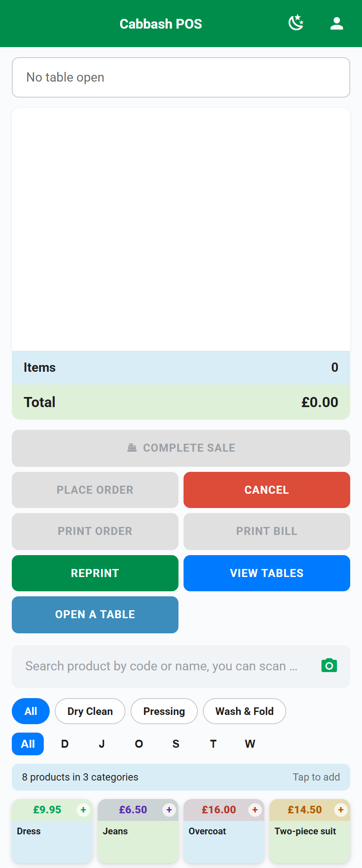362x868 pixels.
Task: Add Two-piece suit via plus icon
Action: click(341, 810)
